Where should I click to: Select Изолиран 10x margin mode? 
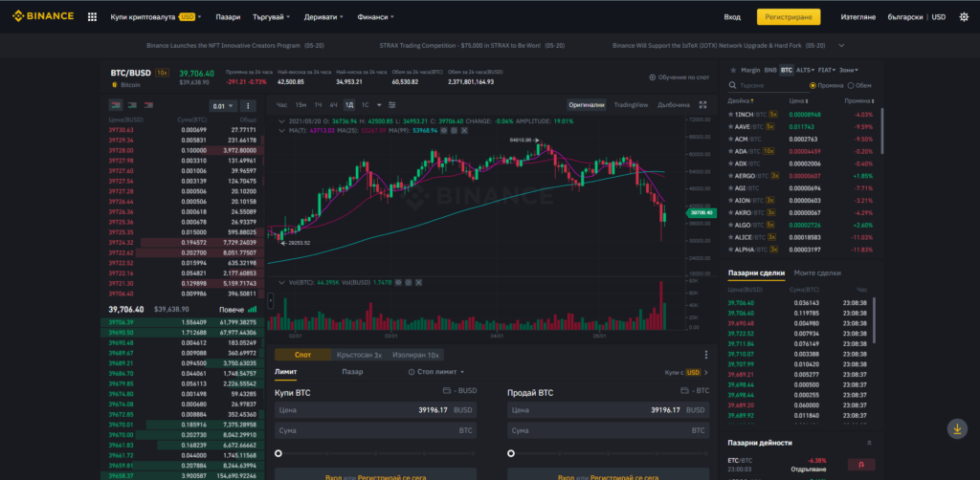click(415, 355)
